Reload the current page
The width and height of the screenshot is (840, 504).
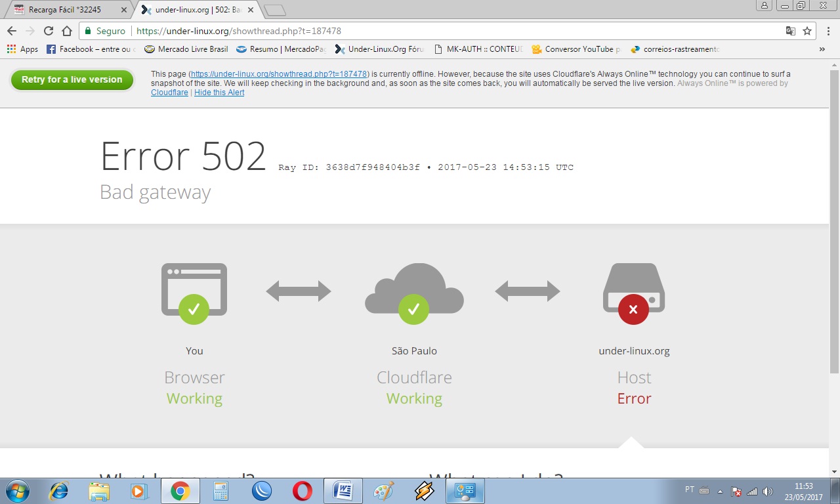(x=48, y=31)
